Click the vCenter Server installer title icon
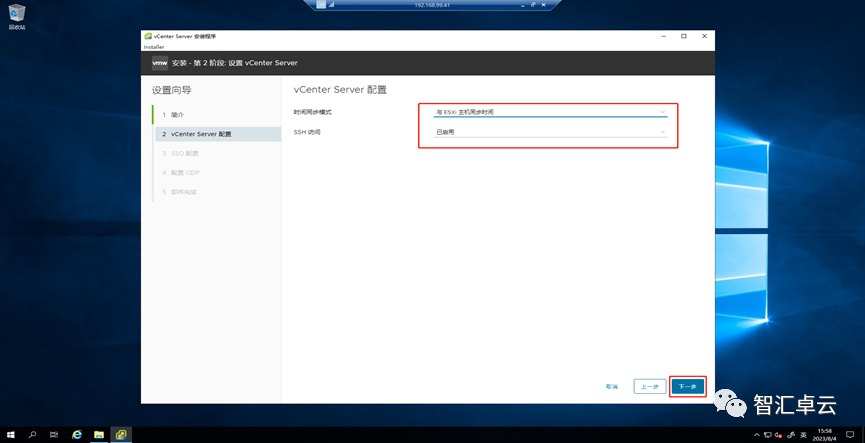The width and height of the screenshot is (865, 443). 148,36
